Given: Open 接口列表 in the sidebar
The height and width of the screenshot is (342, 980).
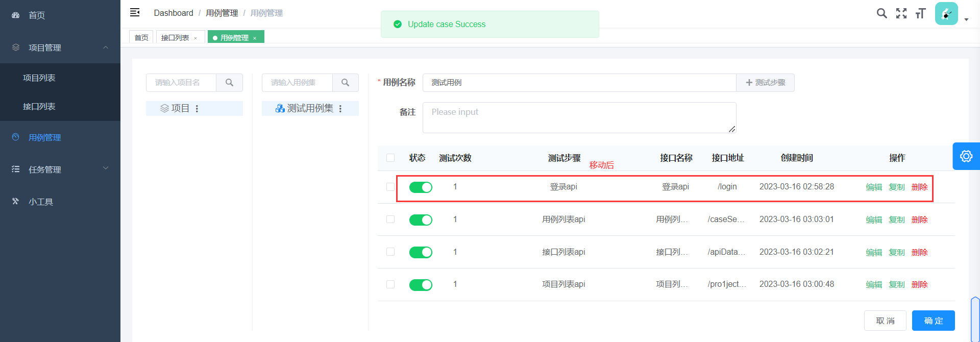Looking at the screenshot, I should pyautogui.click(x=60, y=106).
